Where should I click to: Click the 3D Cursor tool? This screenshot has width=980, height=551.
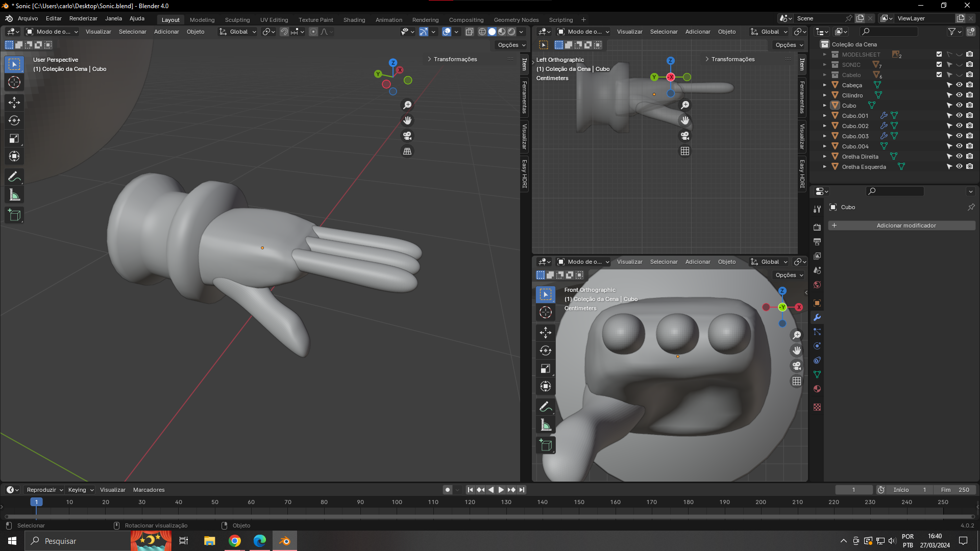click(x=14, y=83)
